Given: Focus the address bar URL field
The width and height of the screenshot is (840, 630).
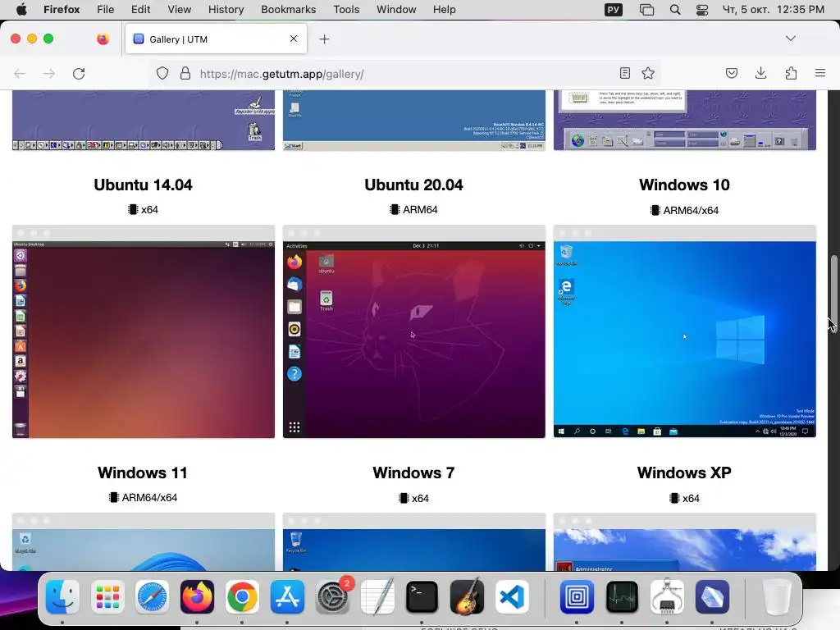Looking at the screenshot, I should 407,74.
